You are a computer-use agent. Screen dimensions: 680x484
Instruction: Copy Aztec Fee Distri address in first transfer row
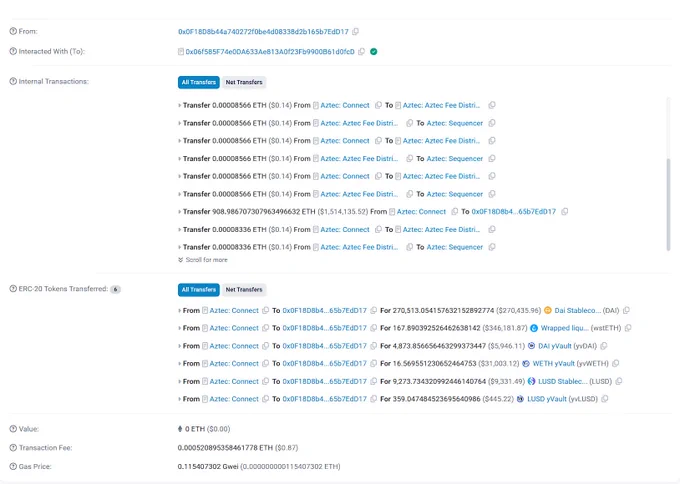[492, 105]
